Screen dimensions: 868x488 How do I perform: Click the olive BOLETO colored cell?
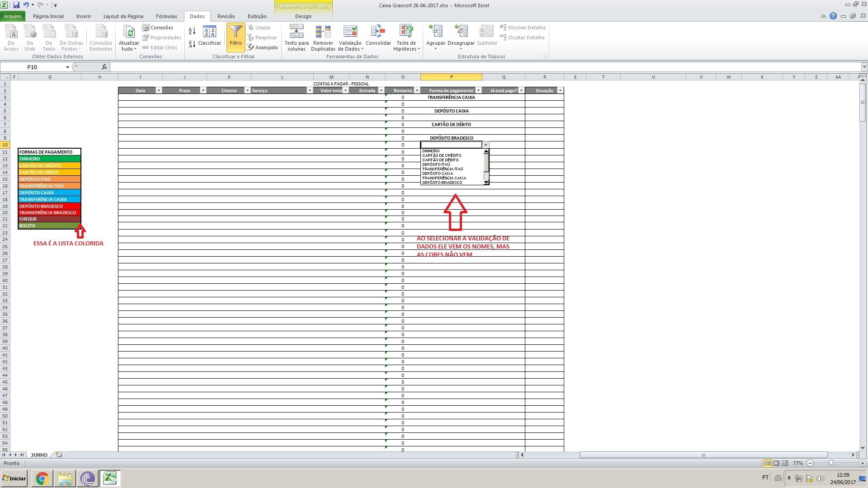click(49, 225)
